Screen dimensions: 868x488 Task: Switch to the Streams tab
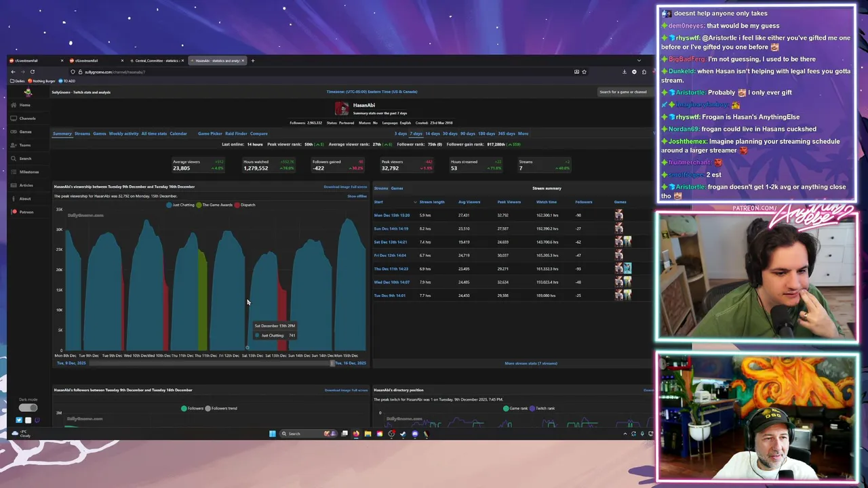(x=82, y=134)
